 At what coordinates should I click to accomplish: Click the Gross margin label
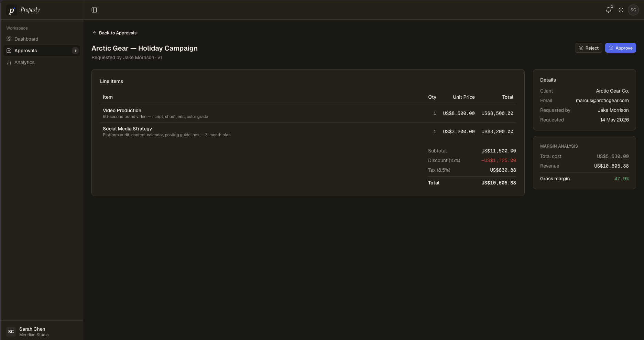(555, 179)
